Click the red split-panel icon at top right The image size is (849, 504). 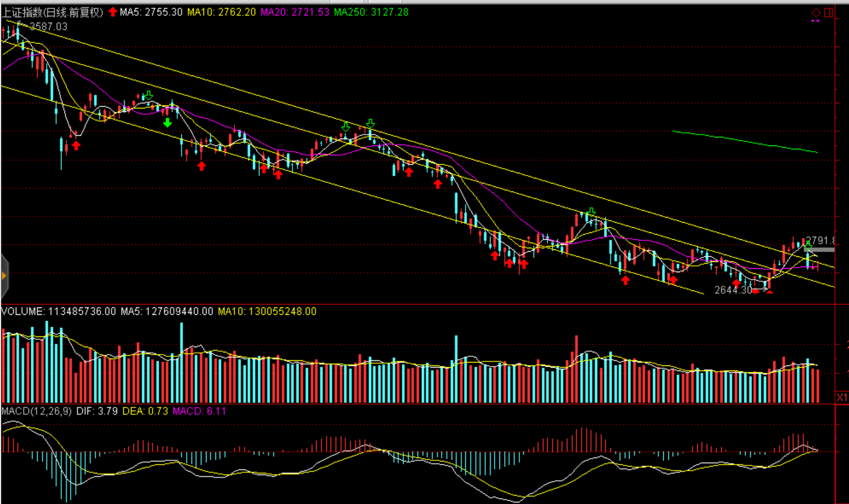(x=829, y=13)
